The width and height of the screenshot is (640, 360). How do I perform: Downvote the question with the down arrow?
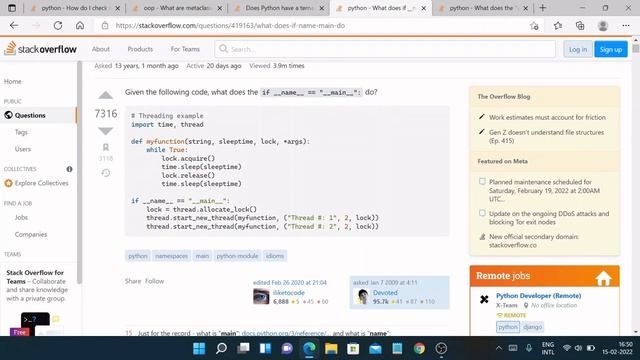coord(106,131)
